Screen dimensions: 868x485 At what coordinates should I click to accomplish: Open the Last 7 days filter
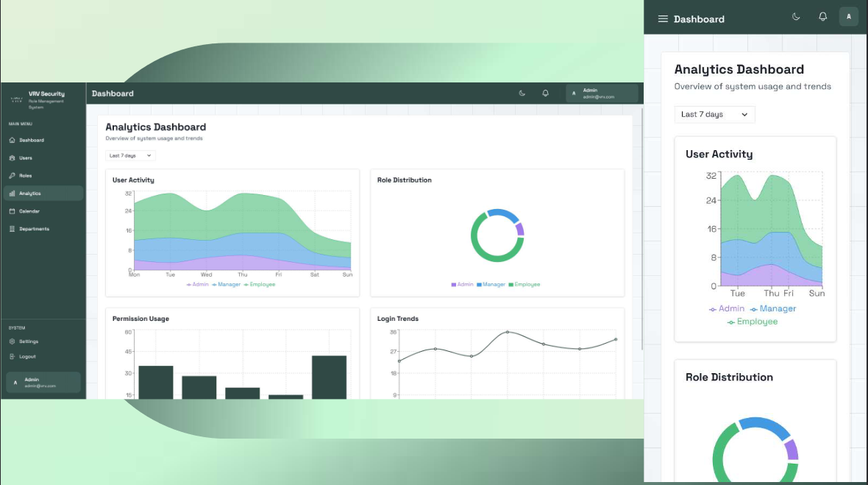[x=130, y=155]
